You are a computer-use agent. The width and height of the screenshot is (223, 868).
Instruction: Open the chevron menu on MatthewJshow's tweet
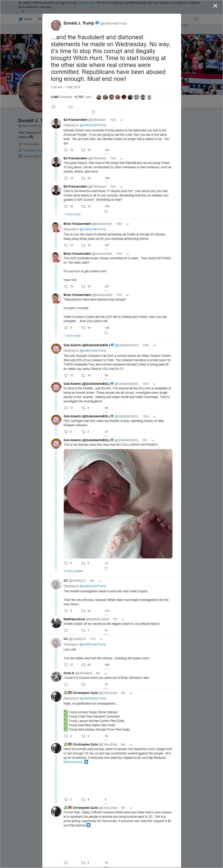click(x=123, y=619)
